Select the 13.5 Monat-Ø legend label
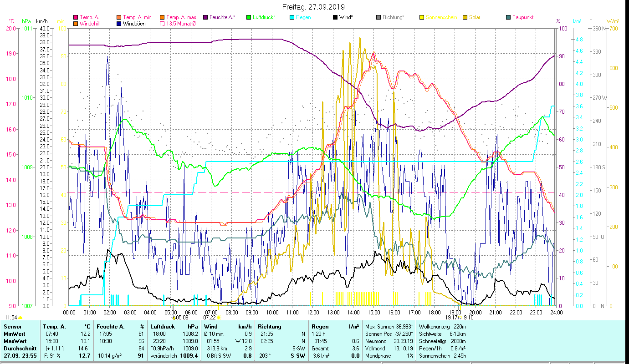The image size is (629, 364). coord(181,23)
